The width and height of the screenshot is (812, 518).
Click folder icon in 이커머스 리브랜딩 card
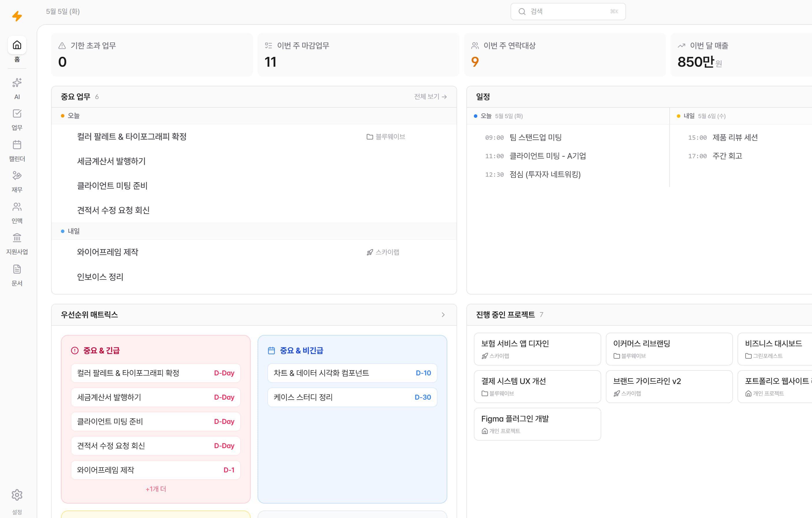pos(617,356)
